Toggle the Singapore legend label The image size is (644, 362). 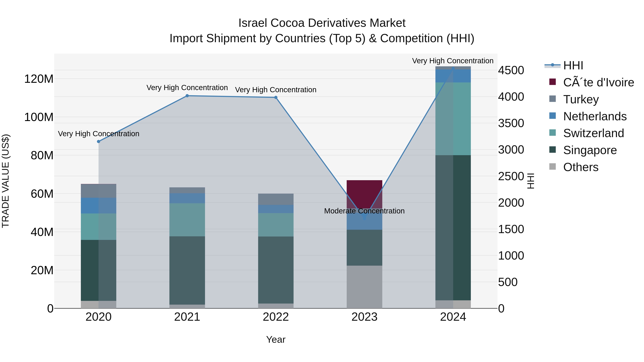point(590,150)
